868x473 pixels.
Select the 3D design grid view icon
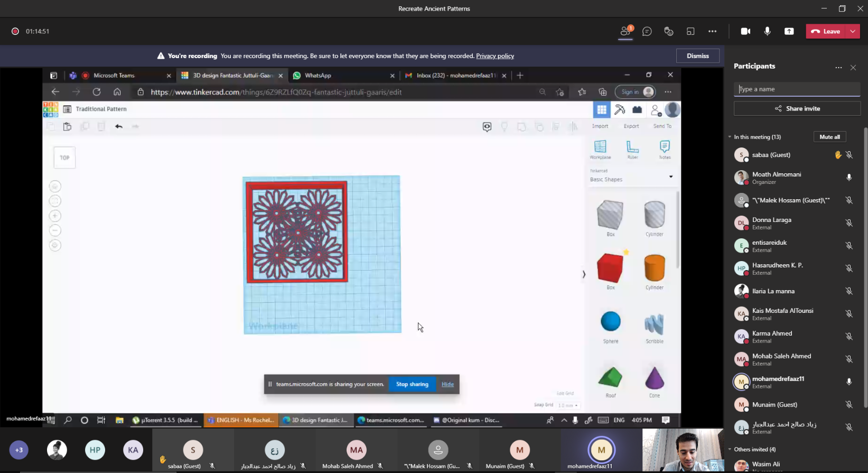(x=602, y=109)
